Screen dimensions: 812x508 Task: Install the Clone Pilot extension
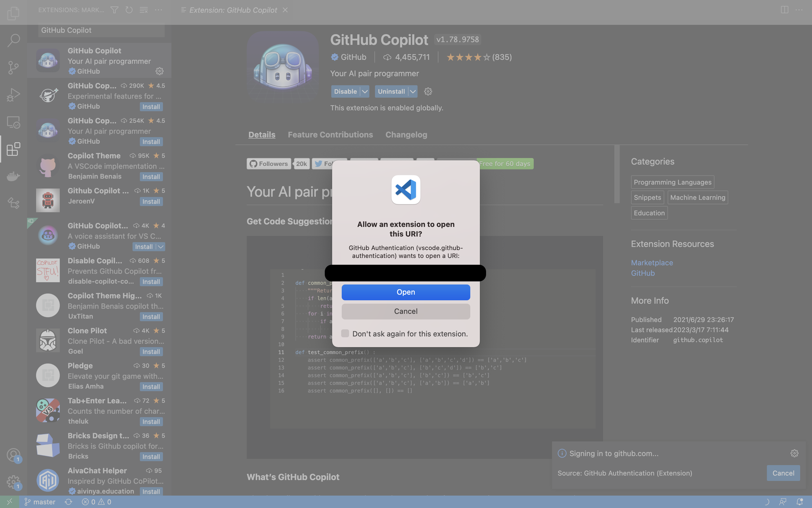point(151,352)
